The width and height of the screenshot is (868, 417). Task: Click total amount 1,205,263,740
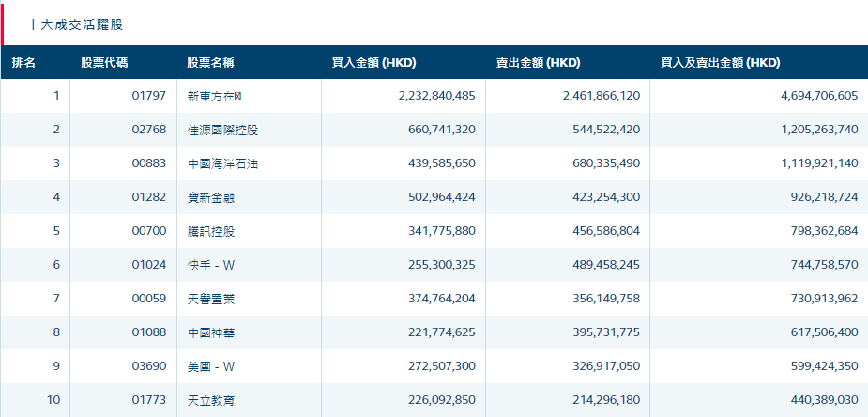pos(820,130)
